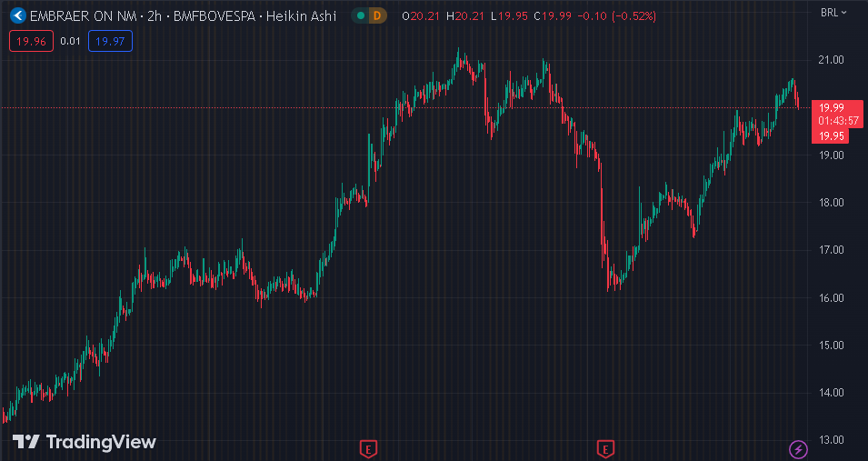The height and width of the screenshot is (461, 868).
Task: Click the 17.00 price axis label
Action: click(831, 250)
